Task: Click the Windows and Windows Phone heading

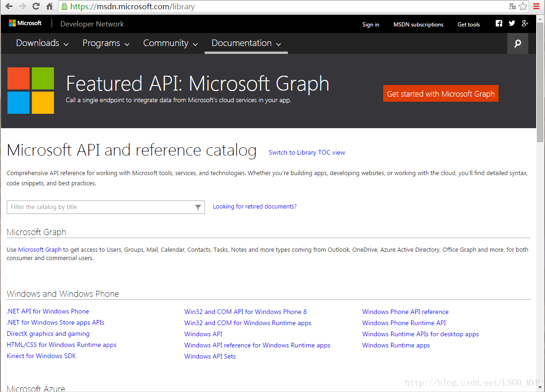Action: (63, 294)
